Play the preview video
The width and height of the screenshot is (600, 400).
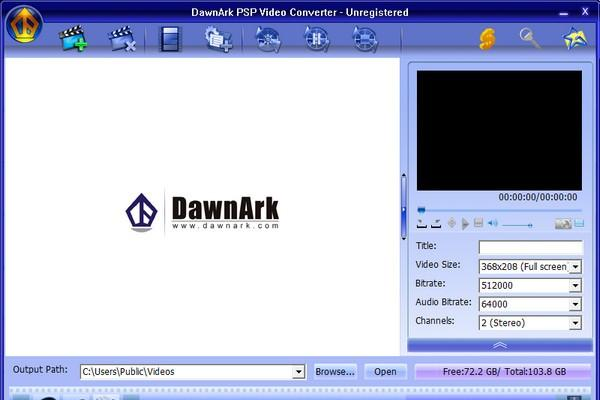click(465, 224)
